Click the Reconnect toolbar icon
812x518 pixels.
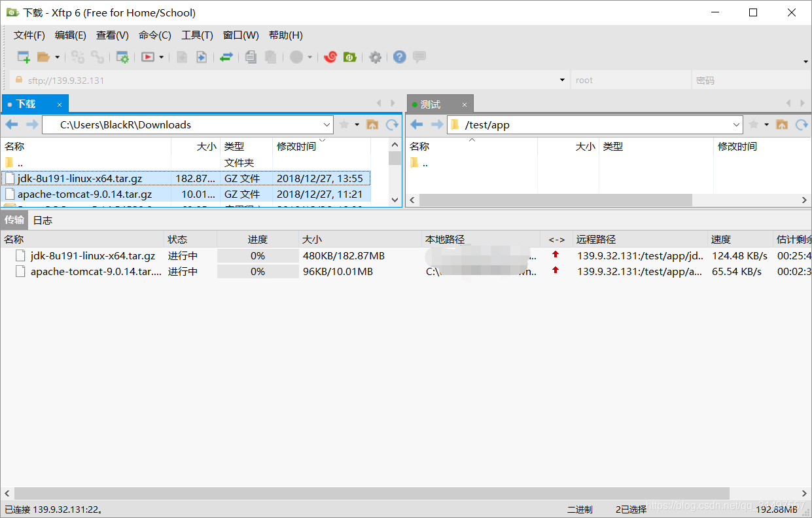pyautogui.click(x=78, y=57)
